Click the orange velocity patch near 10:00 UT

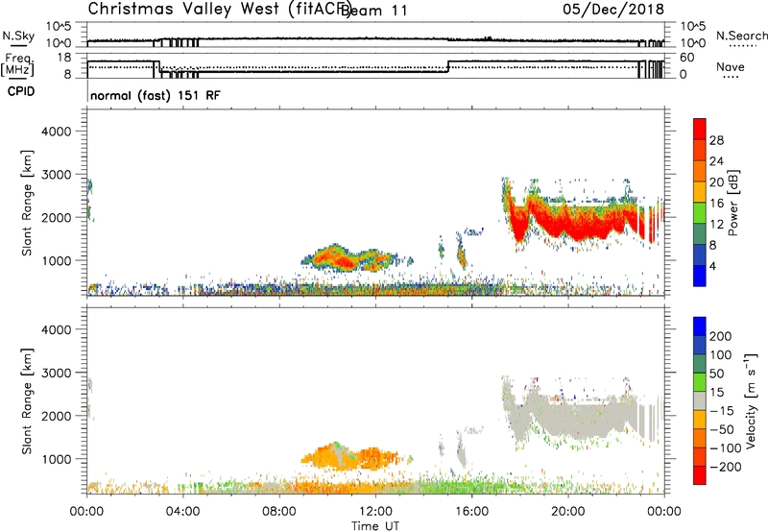click(350, 457)
